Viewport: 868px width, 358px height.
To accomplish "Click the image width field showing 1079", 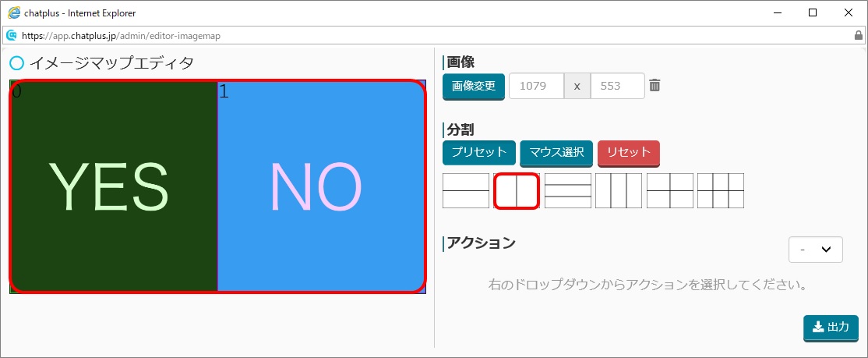I will [536, 86].
